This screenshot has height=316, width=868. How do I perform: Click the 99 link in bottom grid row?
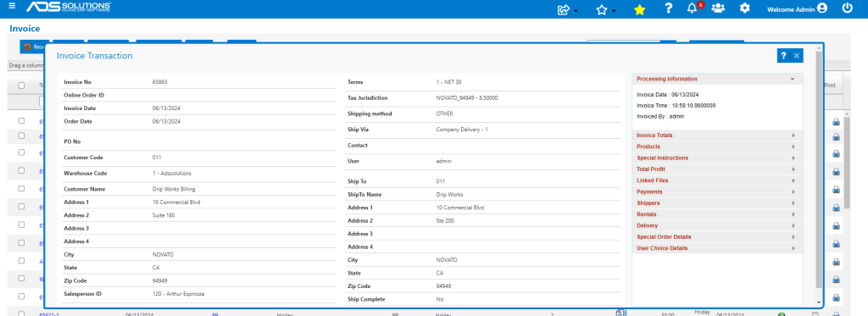click(215, 314)
